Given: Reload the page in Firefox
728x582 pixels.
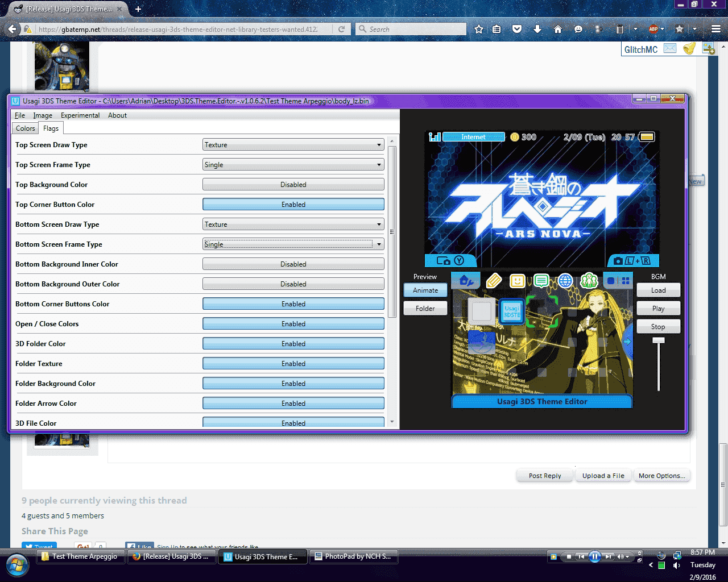Looking at the screenshot, I should coord(341,29).
